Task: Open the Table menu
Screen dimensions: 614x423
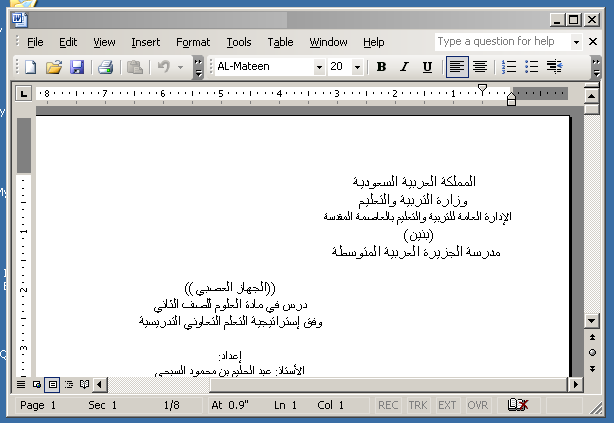Action: [280, 42]
